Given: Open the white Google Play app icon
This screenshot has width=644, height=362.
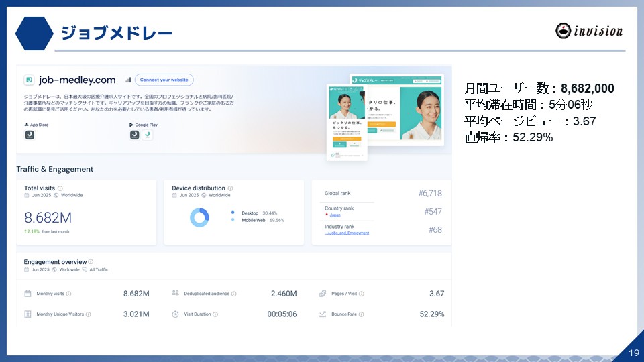Looking at the screenshot, I should tap(148, 135).
